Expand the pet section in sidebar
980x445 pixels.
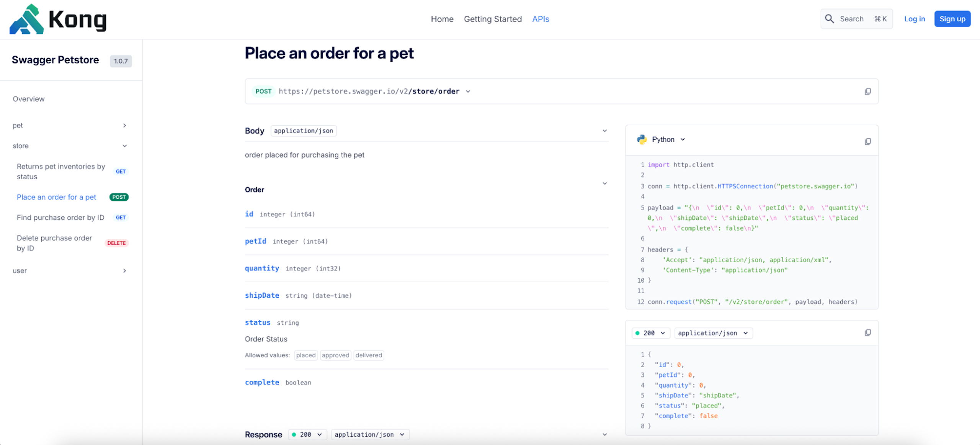(x=124, y=126)
